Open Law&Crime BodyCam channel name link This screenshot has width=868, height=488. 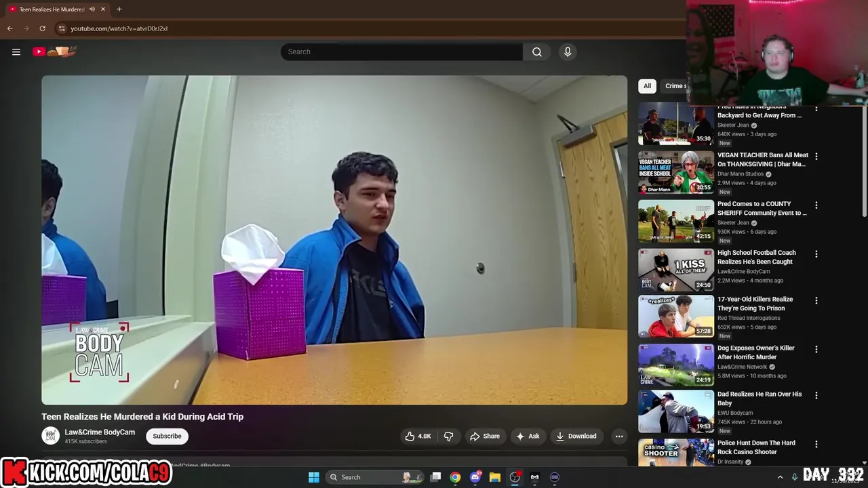pos(100,432)
